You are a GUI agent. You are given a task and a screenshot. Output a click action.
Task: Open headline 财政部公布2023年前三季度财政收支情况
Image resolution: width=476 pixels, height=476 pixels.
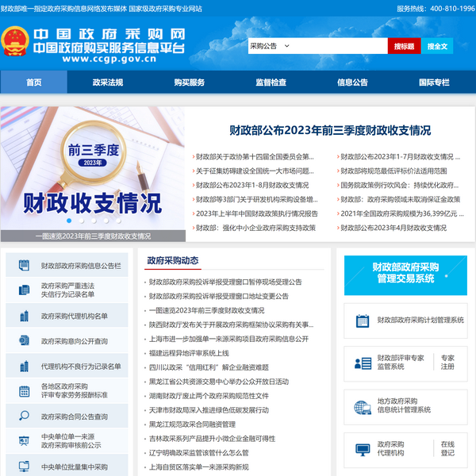[x=330, y=130]
